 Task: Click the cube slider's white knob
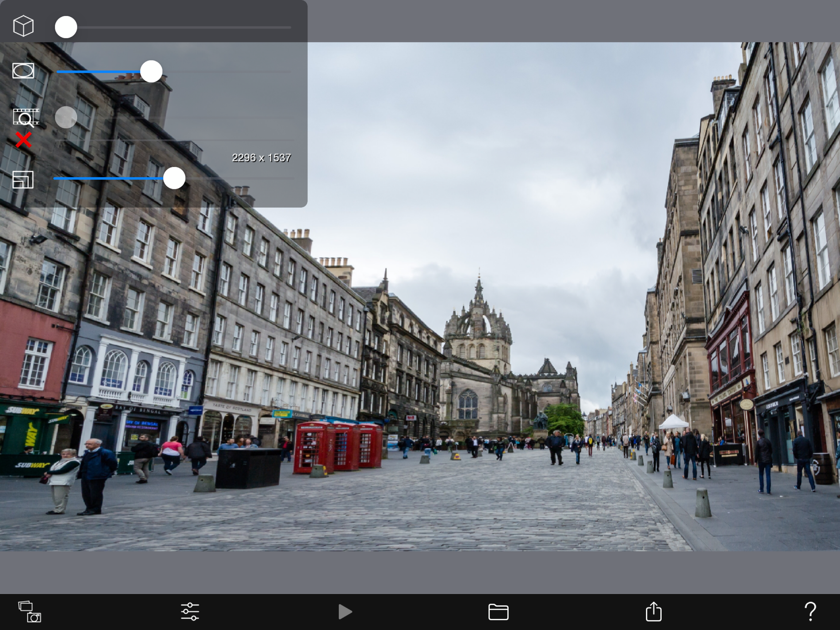point(66,27)
